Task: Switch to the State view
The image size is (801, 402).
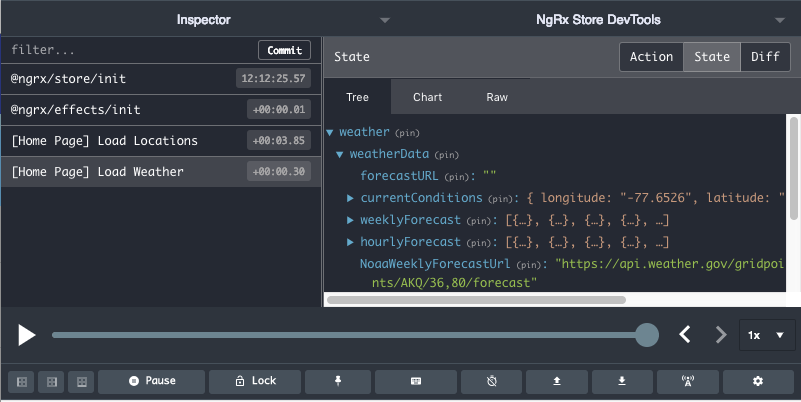Action: coord(712,57)
